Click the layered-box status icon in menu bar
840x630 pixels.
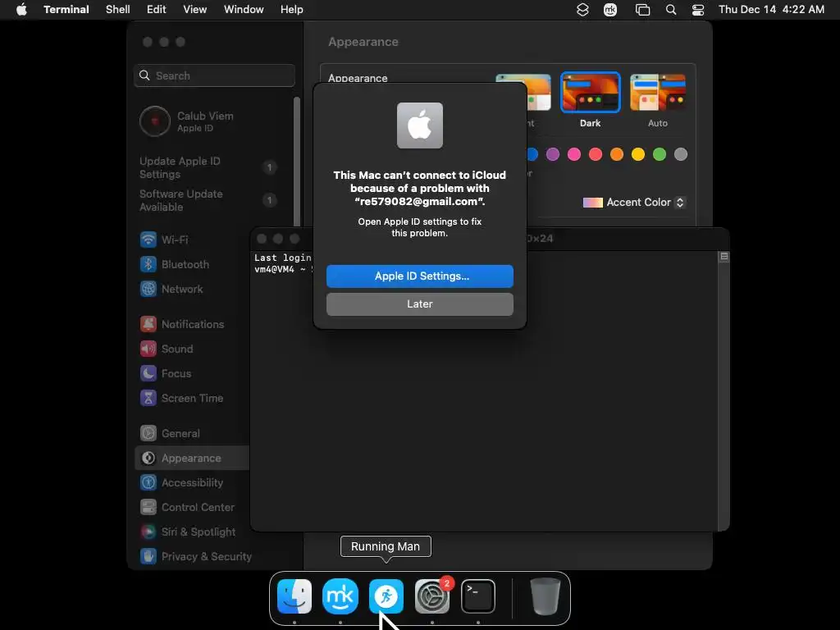(x=582, y=10)
